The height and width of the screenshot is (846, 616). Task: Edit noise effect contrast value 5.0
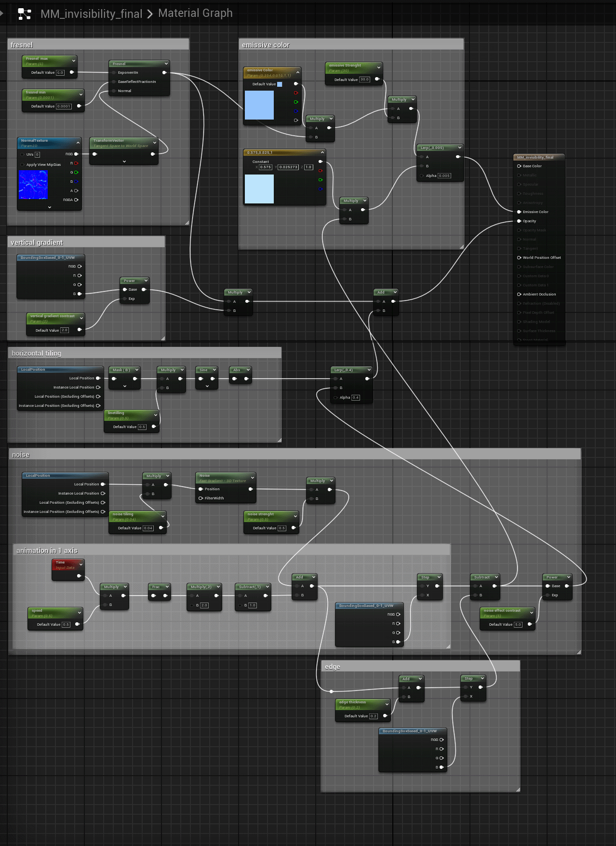[x=518, y=625]
